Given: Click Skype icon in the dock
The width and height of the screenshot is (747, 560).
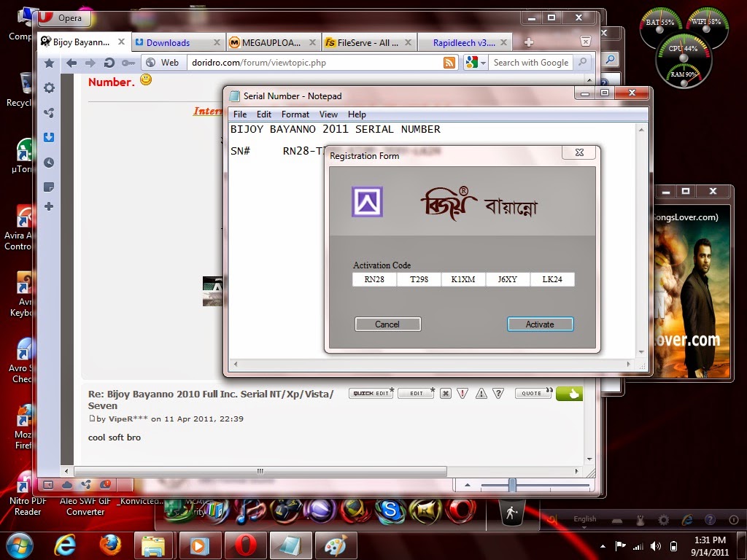Looking at the screenshot, I should point(390,510).
